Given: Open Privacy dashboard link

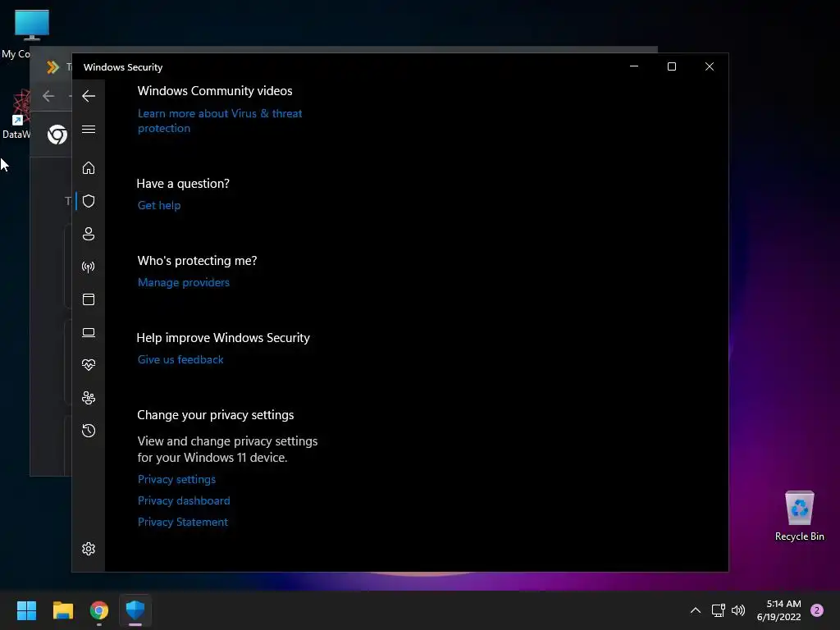Looking at the screenshot, I should (x=184, y=500).
